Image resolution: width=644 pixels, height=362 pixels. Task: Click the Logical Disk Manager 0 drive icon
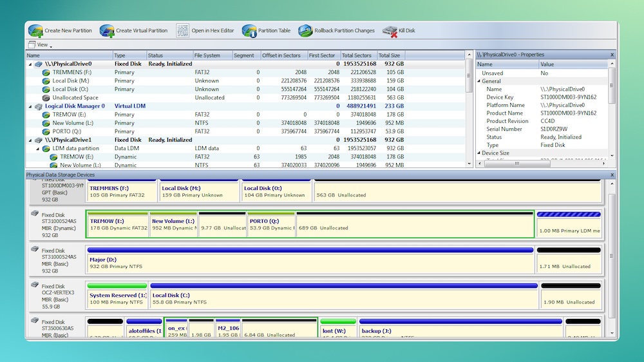(x=38, y=106)
